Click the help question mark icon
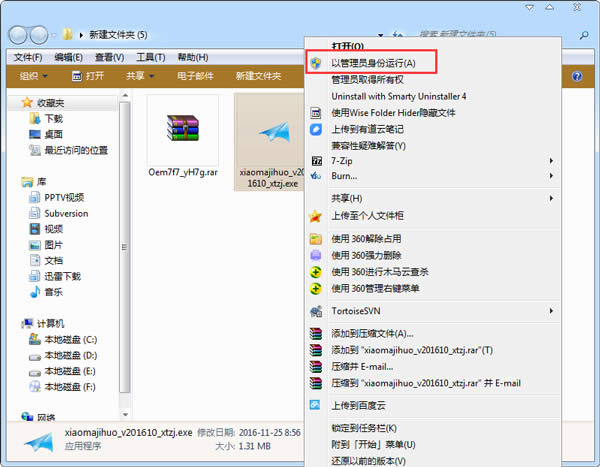 (576, 76)
